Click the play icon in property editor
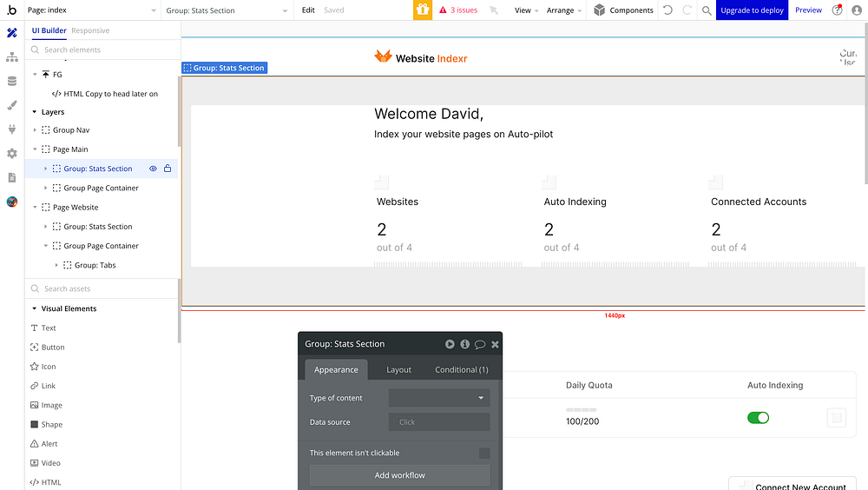Image resolution: width=868 pixels, height=490 pixels. 450,344
